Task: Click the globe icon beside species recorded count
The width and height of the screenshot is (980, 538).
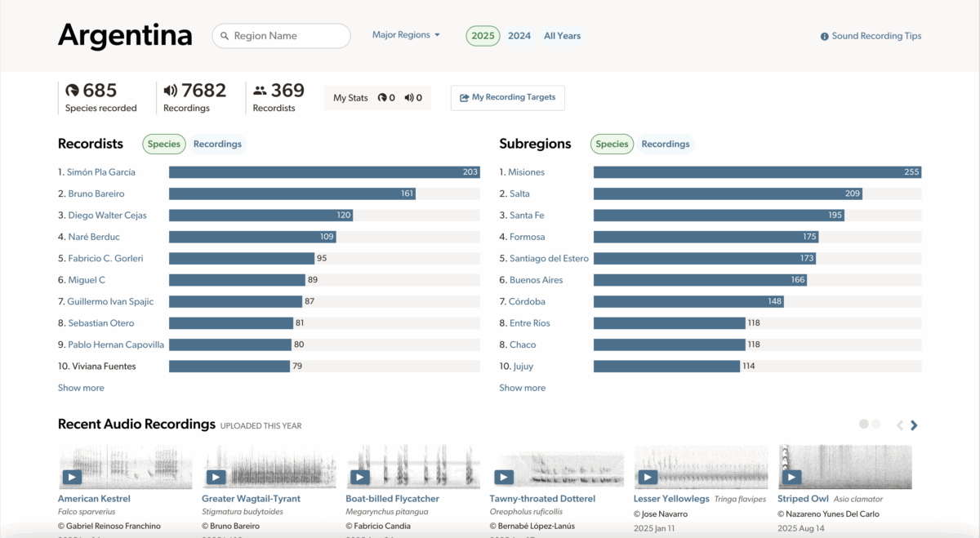Action: (x=72, y=90)
